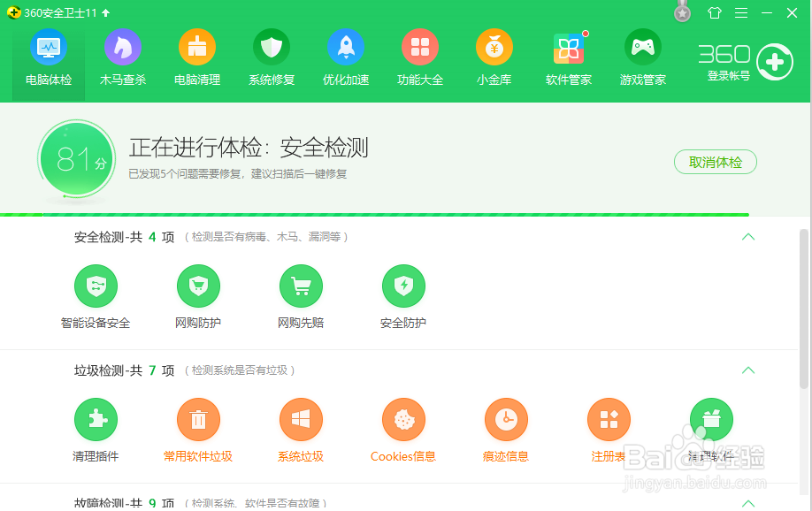Open 系统修复 shield tab

(x=272, y=57)
